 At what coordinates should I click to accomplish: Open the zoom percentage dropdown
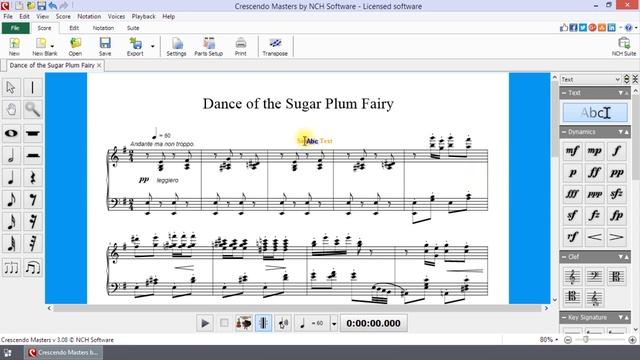tap(557, 340)
